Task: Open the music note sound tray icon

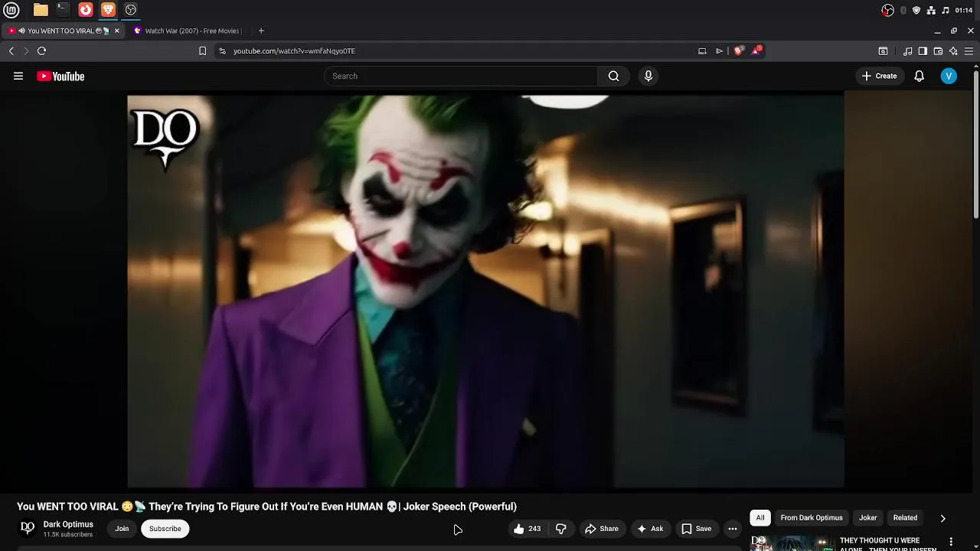Action: (946, 10)
